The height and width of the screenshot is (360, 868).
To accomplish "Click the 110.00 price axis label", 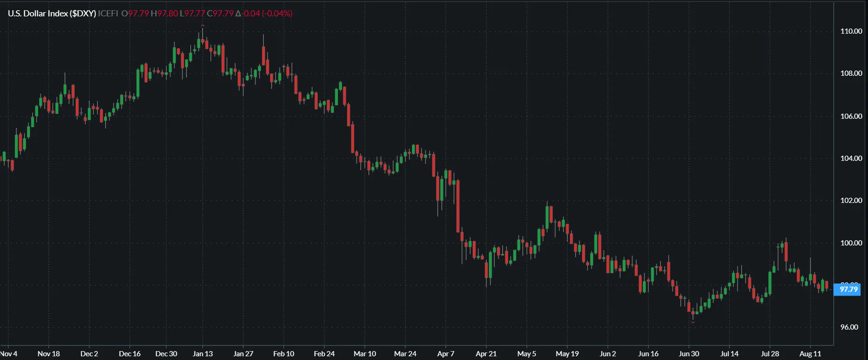I will (x=851, y=31).
